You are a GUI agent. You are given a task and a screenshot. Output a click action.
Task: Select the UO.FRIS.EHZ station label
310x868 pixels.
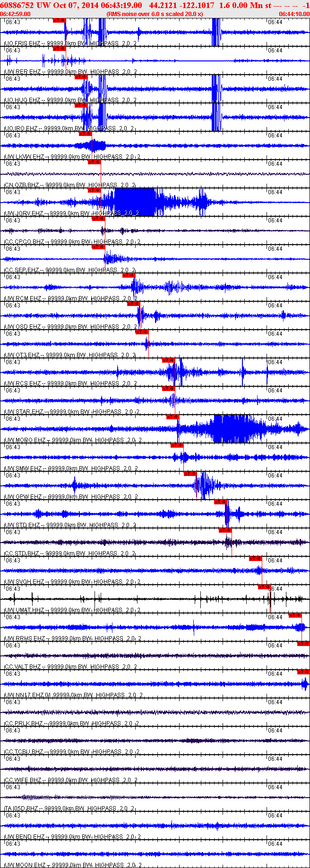coord(70,43)
